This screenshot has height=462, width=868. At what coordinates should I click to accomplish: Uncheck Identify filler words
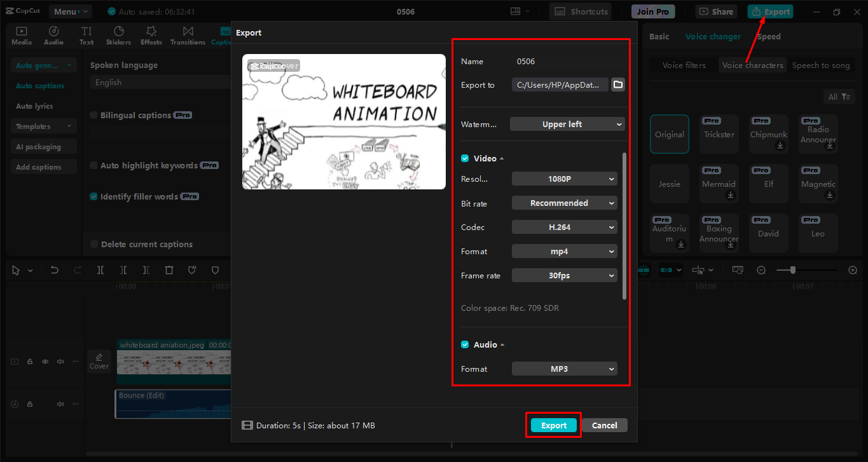[x=93, y=196]
